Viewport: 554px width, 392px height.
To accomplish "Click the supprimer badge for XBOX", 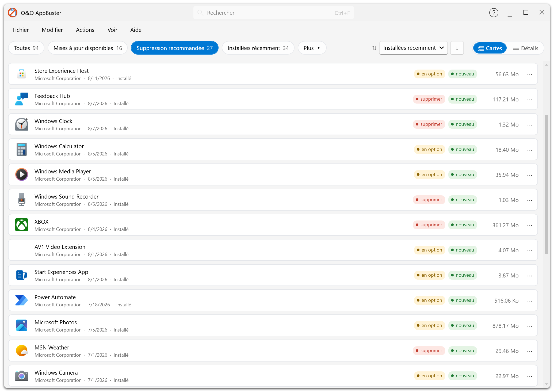I will 429,225.
